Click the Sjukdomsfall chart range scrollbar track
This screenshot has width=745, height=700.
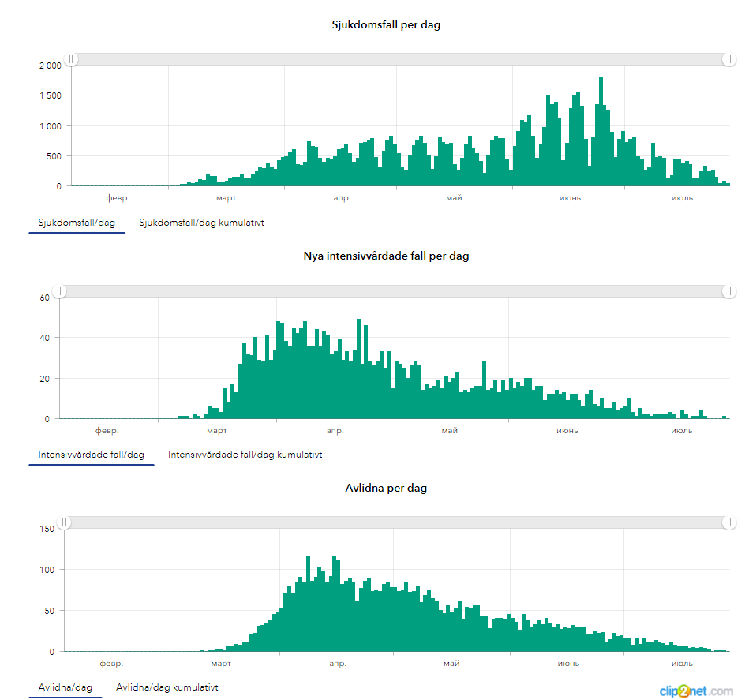pos(395,59)
